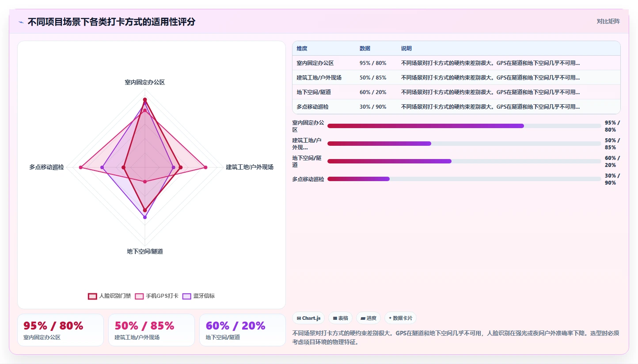Click the description in the 多点移动巡检 table row
Image resolution: width=638 pixels, height=364 pixels.
(490, 107)
